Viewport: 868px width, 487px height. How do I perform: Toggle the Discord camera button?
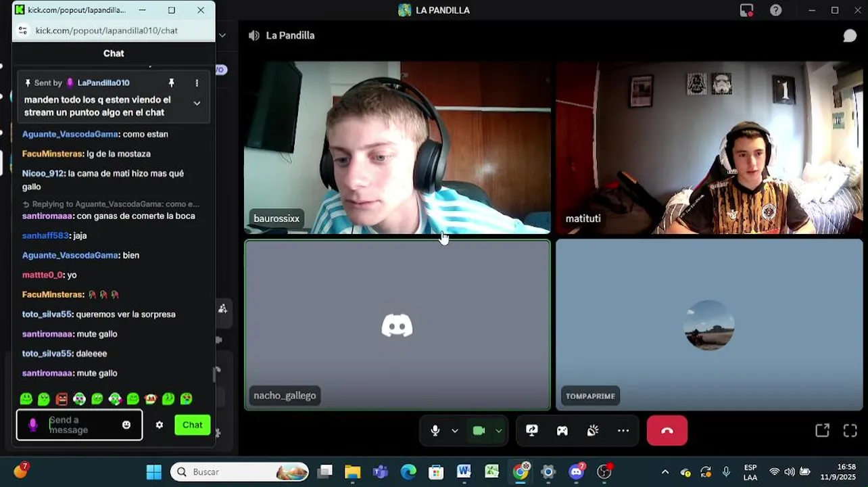click(479, 431)
